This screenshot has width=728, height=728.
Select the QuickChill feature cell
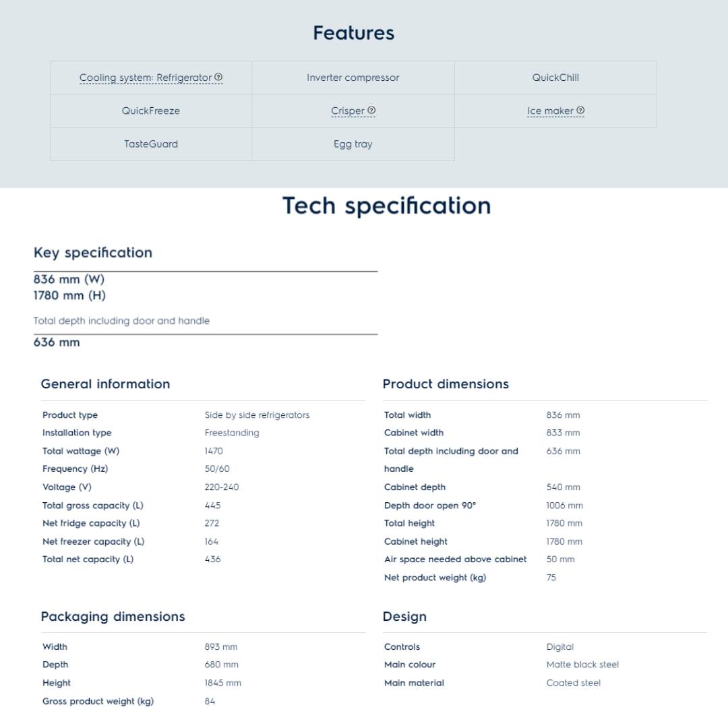point(555,78)
